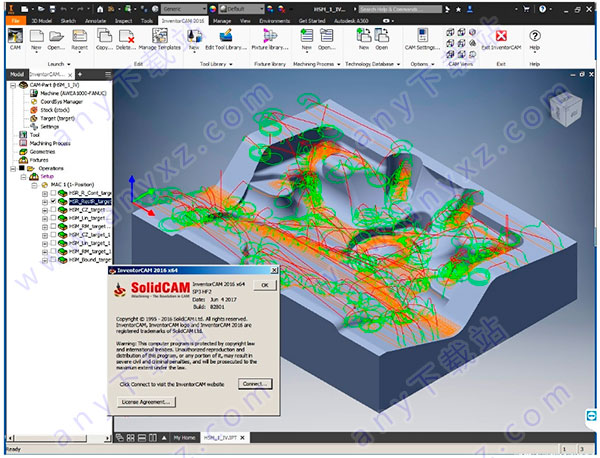
Task: Expand the Tool Library panel dropdown
Action: (x=231, y=64)
